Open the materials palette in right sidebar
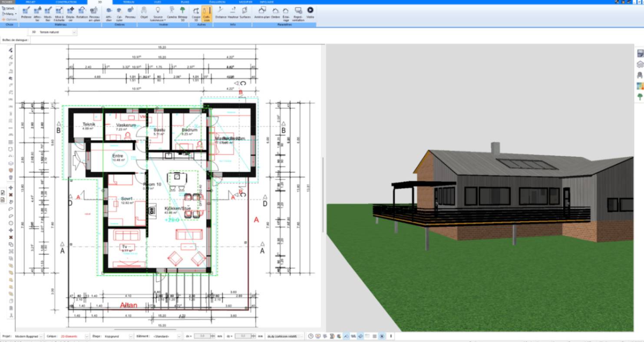 tap(640, 86)
